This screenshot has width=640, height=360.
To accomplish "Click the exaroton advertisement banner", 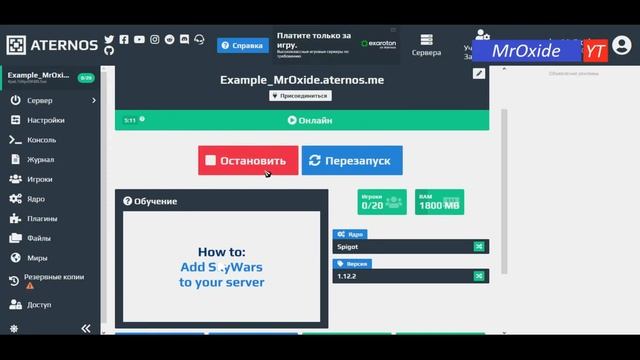I will point(337,45).
